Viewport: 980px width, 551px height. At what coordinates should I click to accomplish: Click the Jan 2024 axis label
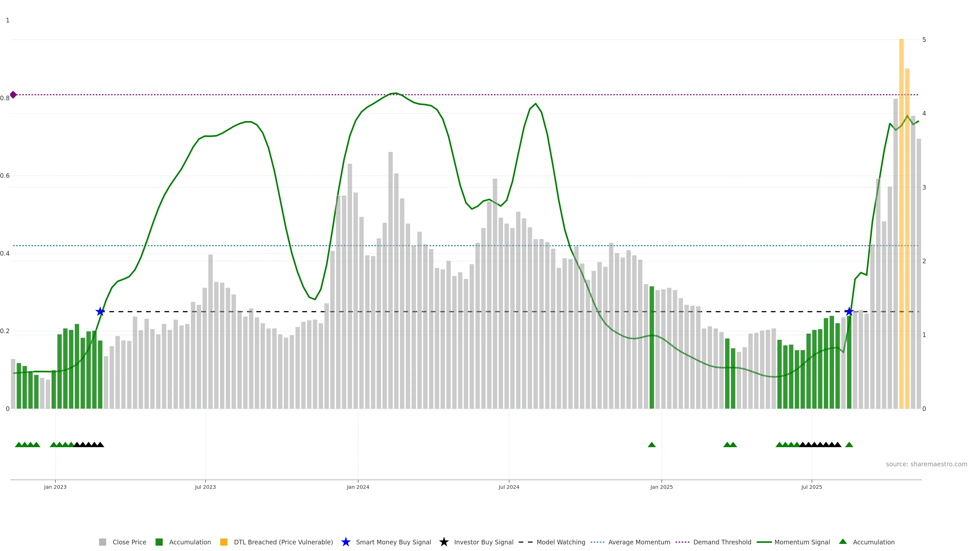coord(358,487)
